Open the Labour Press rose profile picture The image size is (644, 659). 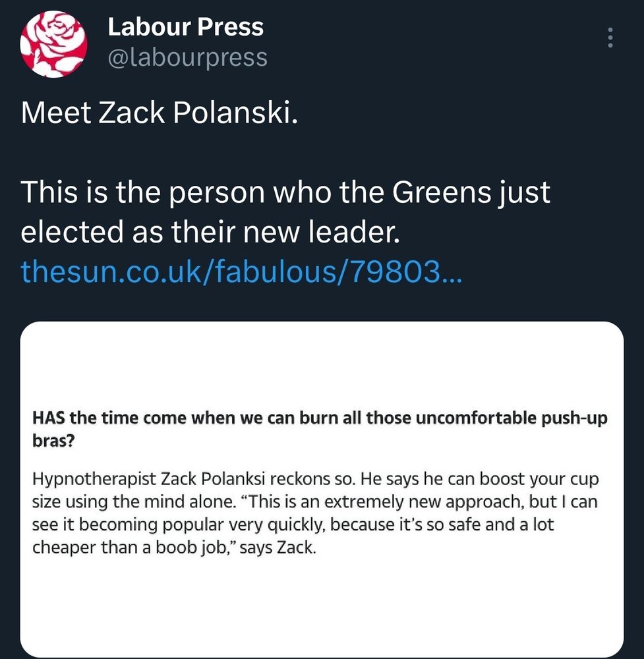(x=53, y=45)
